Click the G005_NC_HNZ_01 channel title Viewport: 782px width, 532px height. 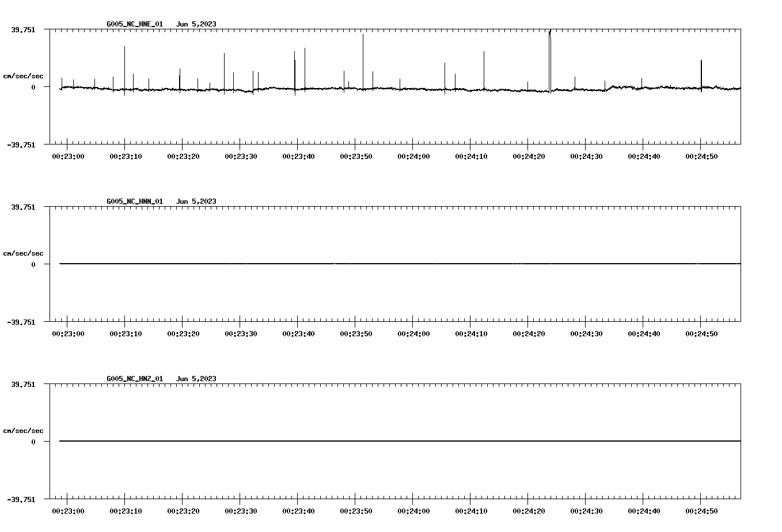(x=134, y=378)
